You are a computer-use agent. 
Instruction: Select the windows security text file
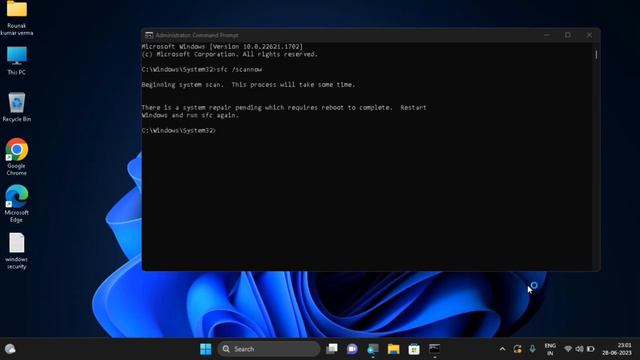tap(17, 251)
